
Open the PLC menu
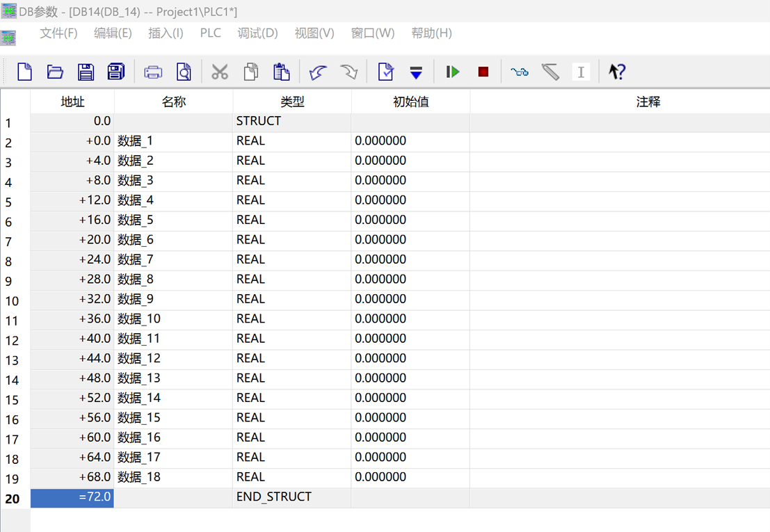[x=210, y=33]
